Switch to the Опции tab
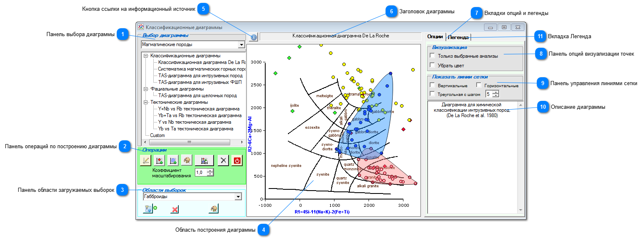644x240 pixels. point(435,37)
